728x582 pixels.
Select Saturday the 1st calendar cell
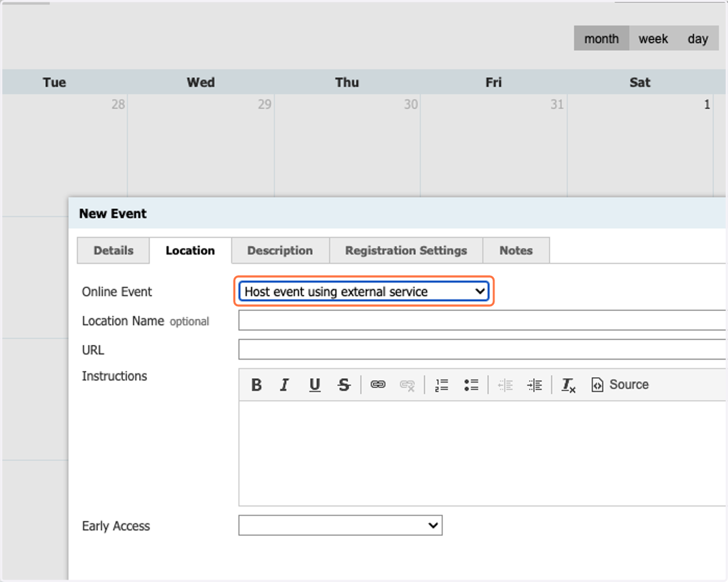pos(640,145)
